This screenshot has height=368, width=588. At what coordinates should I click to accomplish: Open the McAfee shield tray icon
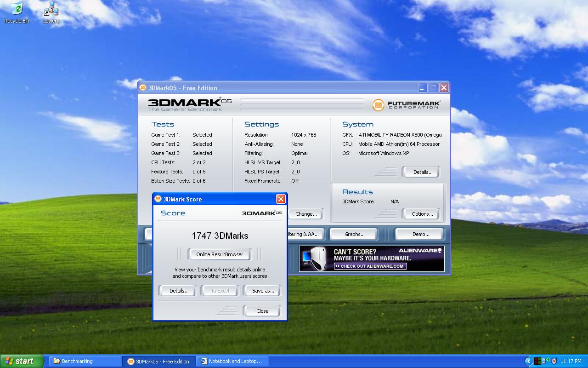(554, 361)
